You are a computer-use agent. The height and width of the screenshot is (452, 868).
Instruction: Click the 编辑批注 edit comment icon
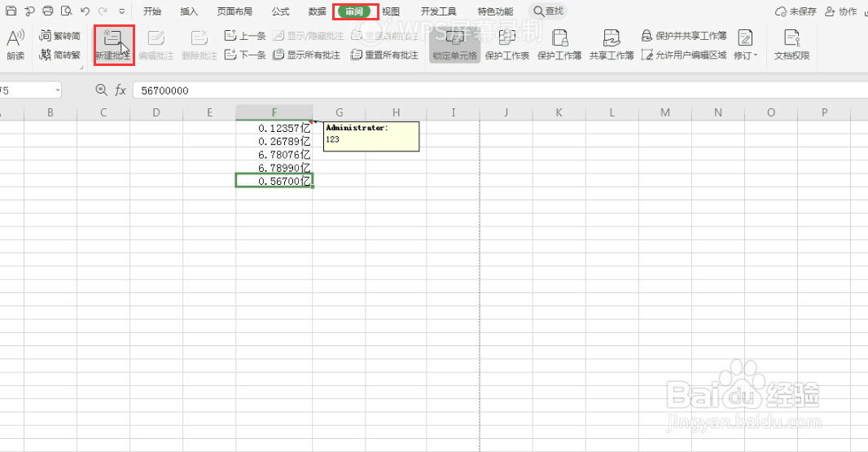[156, 44]
